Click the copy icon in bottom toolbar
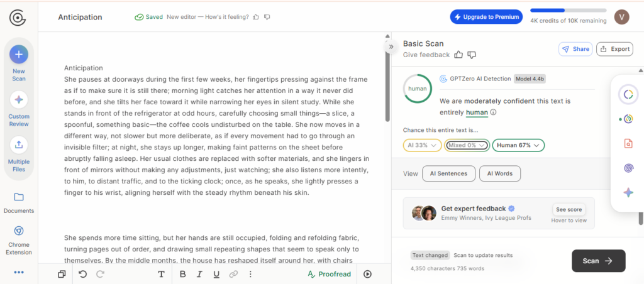Screen dimensions: 644x284 click(x=62, y=274)
